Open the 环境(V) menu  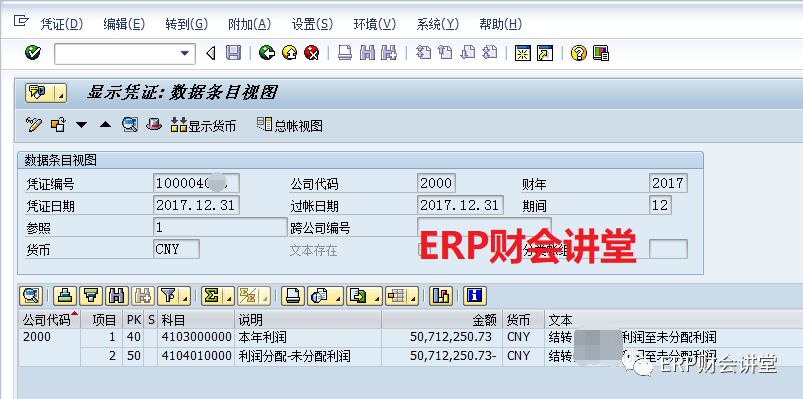pyautogui.click(x=375, y=24)
